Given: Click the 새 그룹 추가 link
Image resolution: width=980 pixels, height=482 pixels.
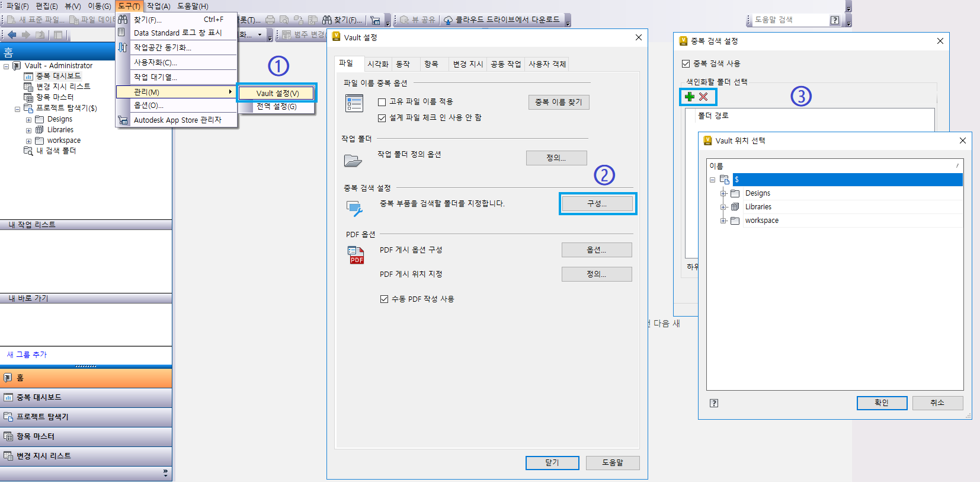Looking at the screenshot, I should coord(27,355).
